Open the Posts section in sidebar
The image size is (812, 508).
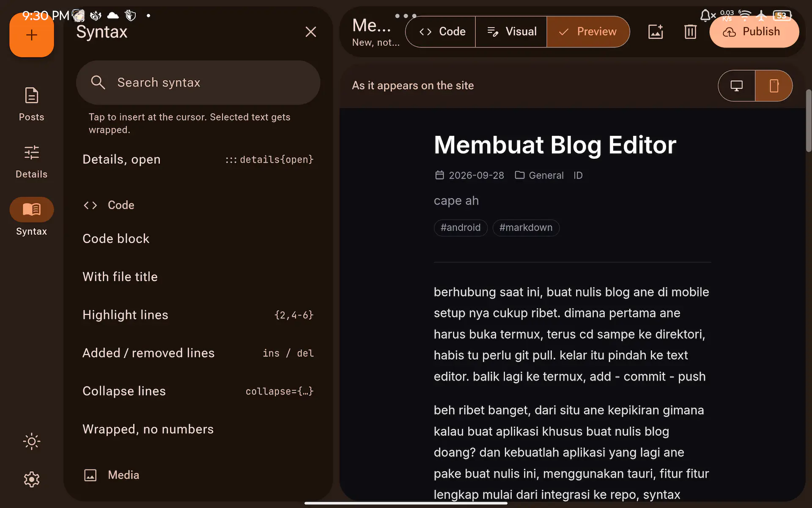[x=31, y=104]
